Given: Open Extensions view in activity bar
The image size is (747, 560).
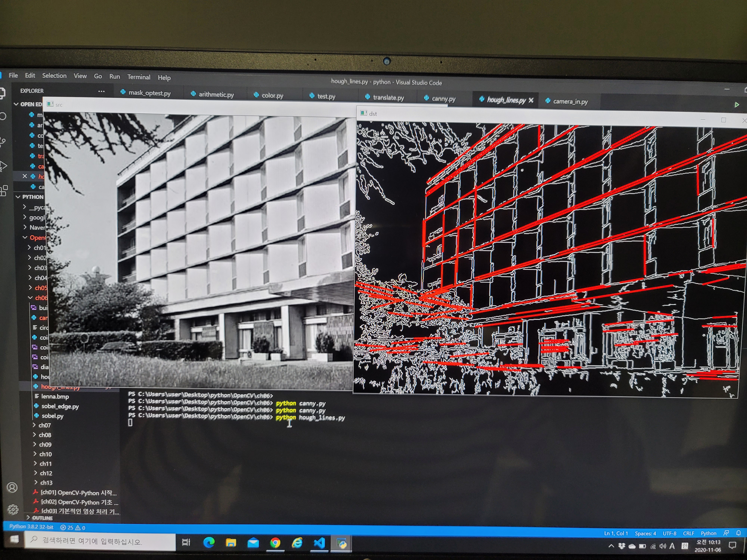Looking at the screenshot, I should pos(4,190).
